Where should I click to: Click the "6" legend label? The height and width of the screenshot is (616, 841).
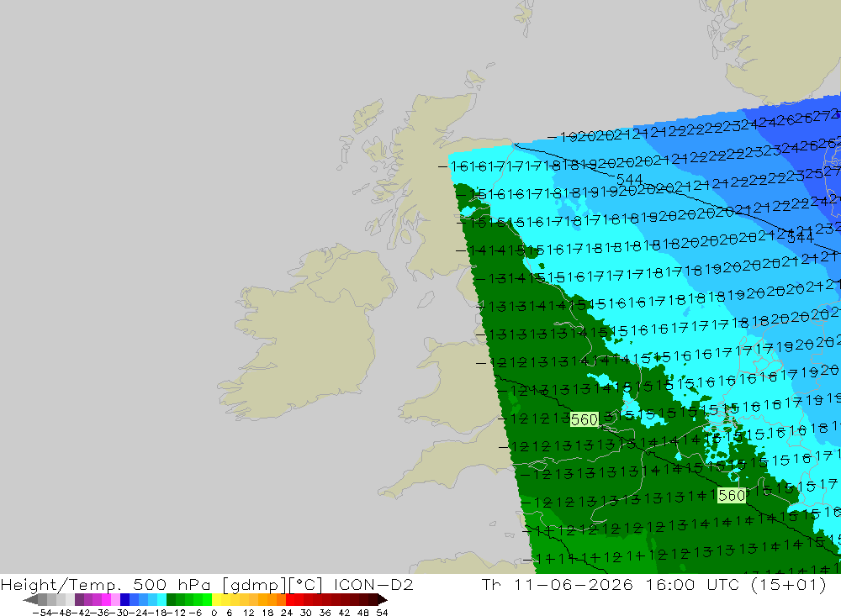pyautogui.click(x=229, y=613)
